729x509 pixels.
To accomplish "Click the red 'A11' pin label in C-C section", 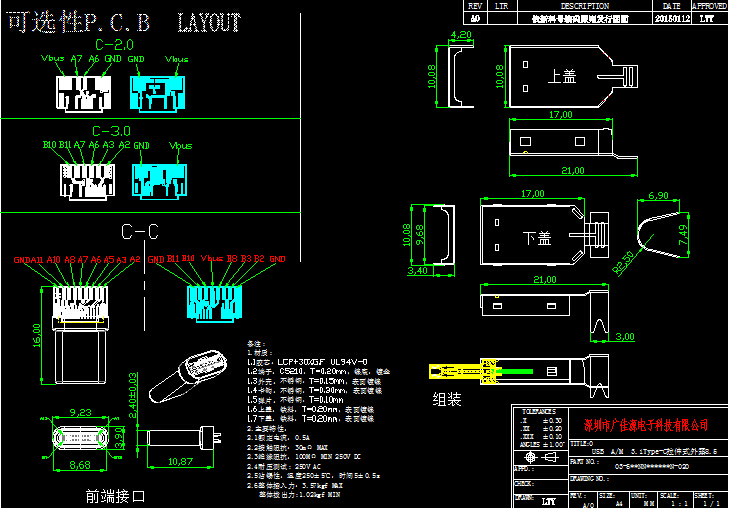I will [x=38, y=259].
